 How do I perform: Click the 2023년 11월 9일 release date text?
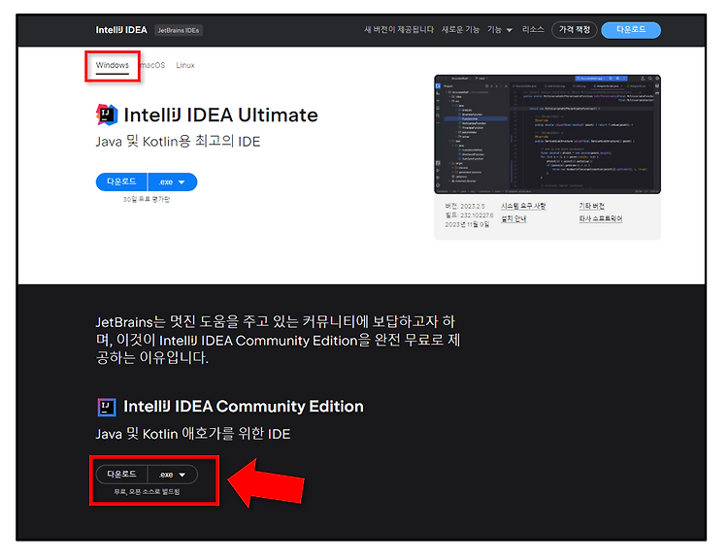[467, 224]
